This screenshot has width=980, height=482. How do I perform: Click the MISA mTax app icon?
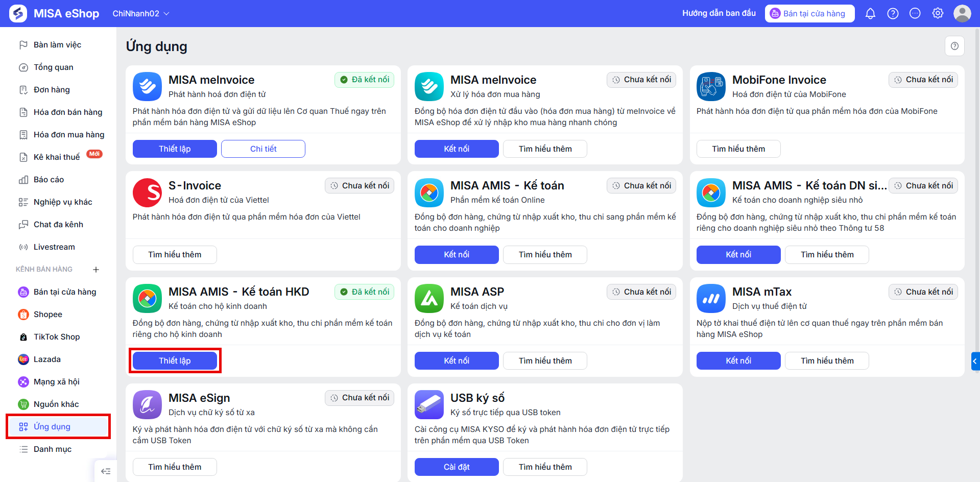pyautogui.click(x=711, y=298)
